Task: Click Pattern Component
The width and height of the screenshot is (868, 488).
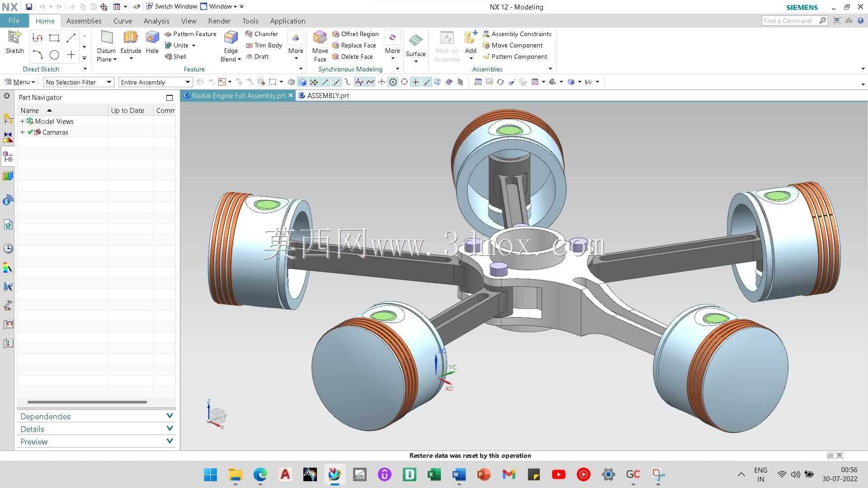Action: (x=515, y=56)
